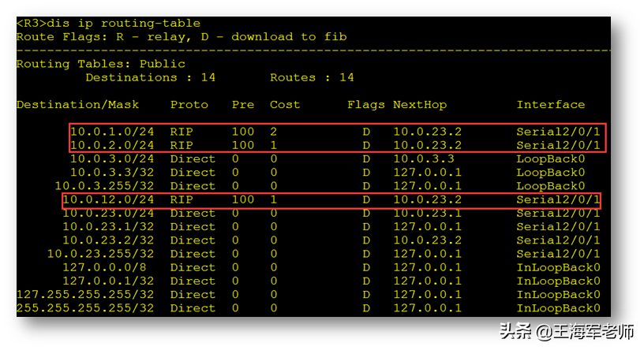Select destination 10.0.3.0/24
Viewport: 644px width, 350px height.
112,158
